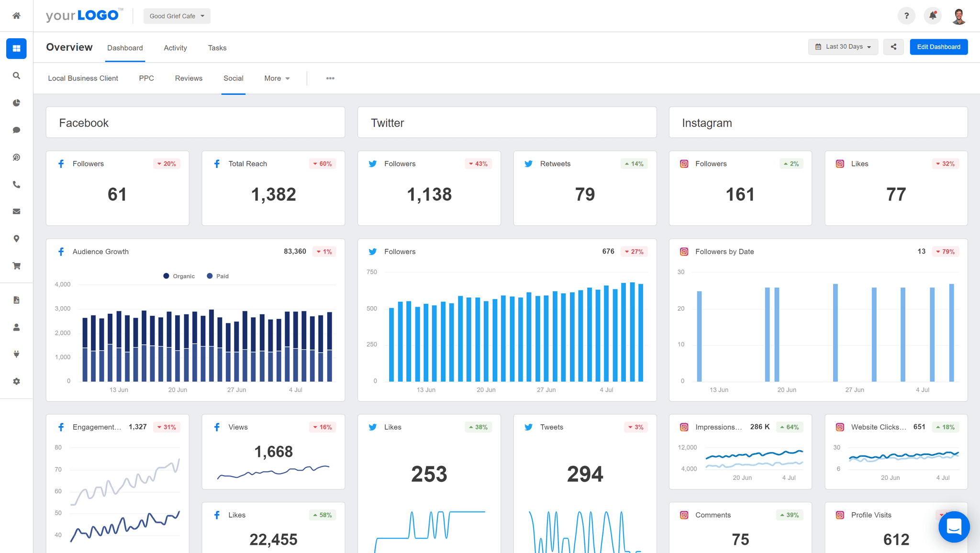
Task: Hide the Organic series in Audience Growth chart
Action: (178, 276)
